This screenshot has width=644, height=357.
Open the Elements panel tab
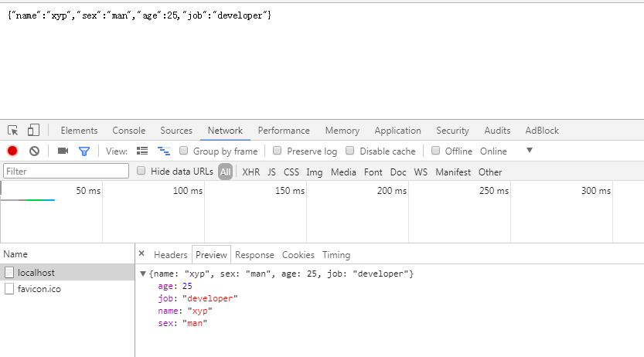point(80,131)
